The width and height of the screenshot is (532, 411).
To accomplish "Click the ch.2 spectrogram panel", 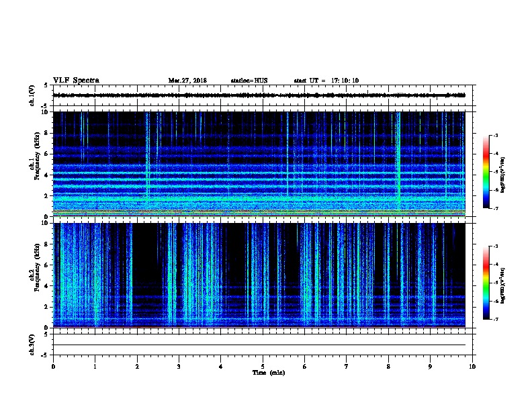I will pyautogui.click(x=259, y=275).
